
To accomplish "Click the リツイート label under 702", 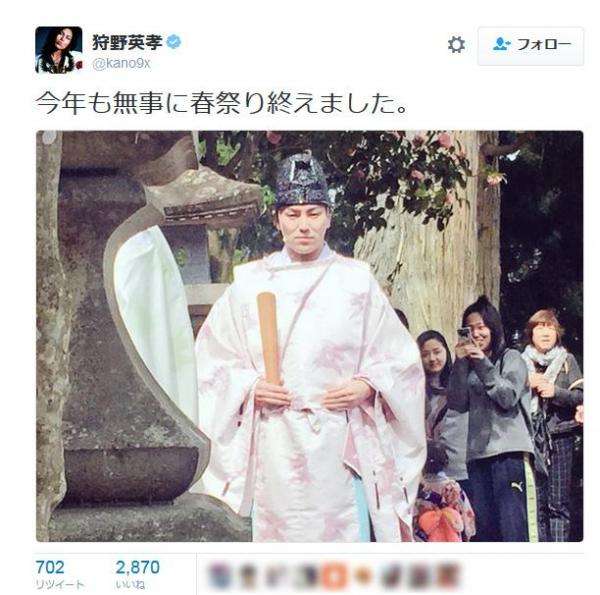I will 60,584.
